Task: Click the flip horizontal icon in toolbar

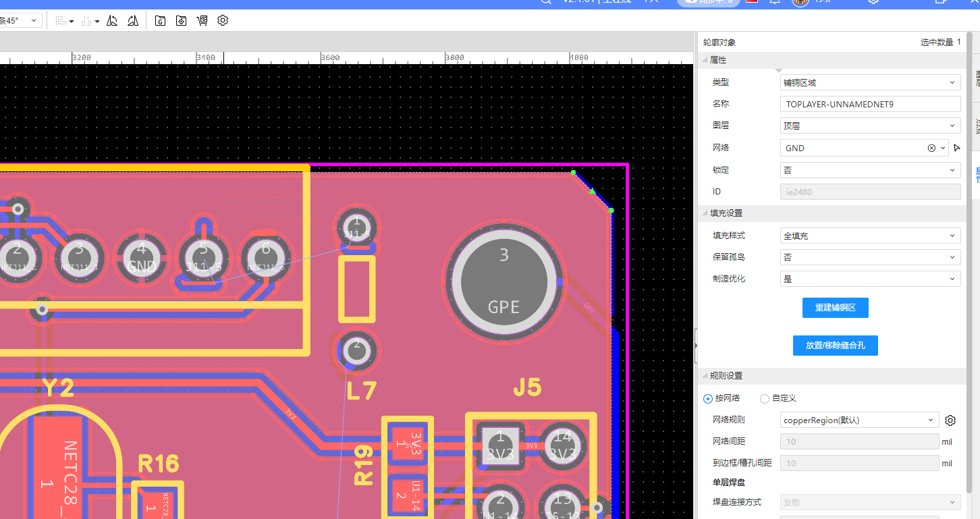Action: 112,21
